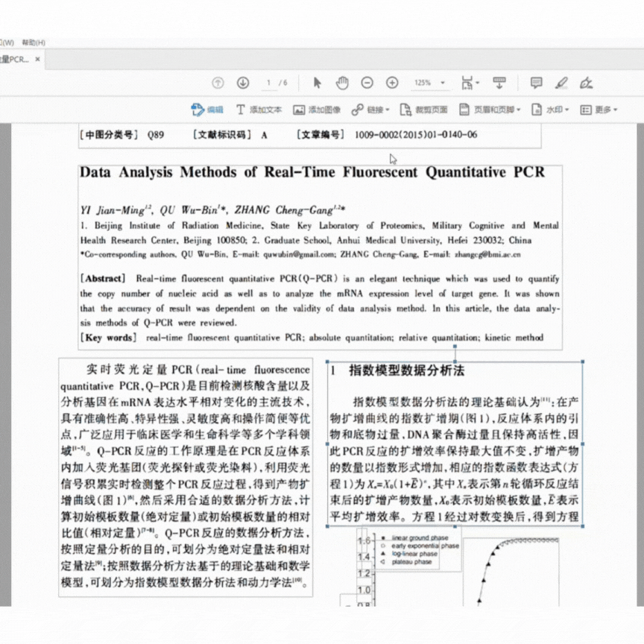The image size is (644, 644).
Task: Click the zoom in icon
Action: [391, 83]
